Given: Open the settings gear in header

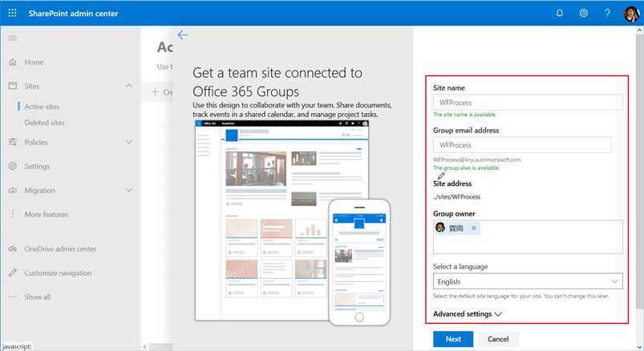Looking at the screenshot, I should click(584, 13).
